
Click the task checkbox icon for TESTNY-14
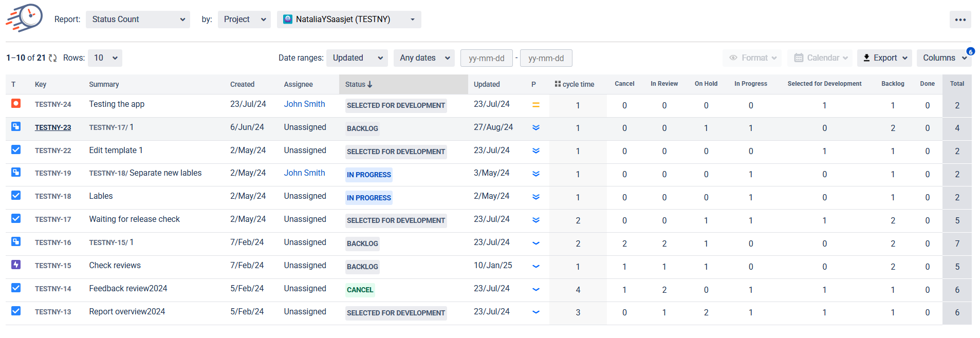(16, 288)
